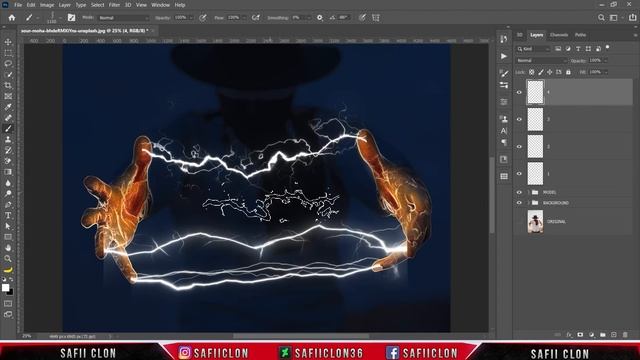Open the Flow value dropdown arrow
This screenshot has width=640, height=360.
tap(244, 18)
